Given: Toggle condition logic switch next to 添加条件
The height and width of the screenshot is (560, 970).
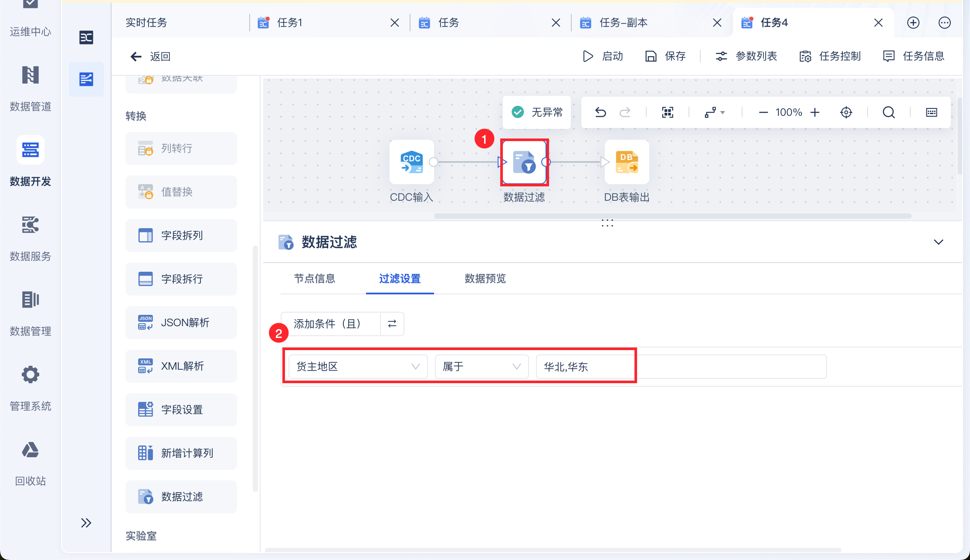Looking at the screenshot, I should pyautogui.click(x=392, y=324).
